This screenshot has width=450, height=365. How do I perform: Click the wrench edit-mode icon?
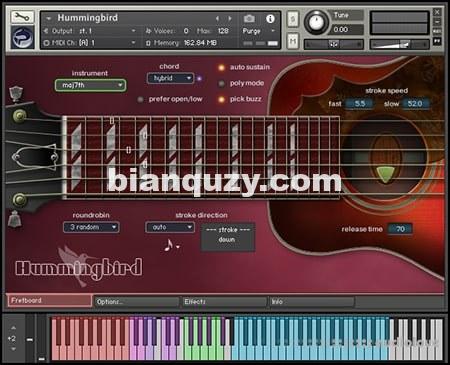(22, 17)
